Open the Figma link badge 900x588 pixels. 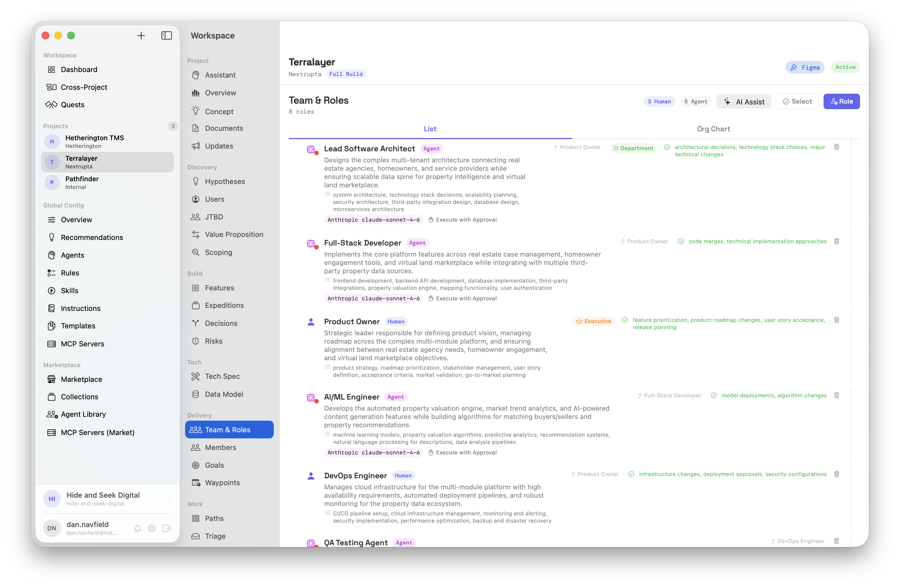(x=805, y=67)
